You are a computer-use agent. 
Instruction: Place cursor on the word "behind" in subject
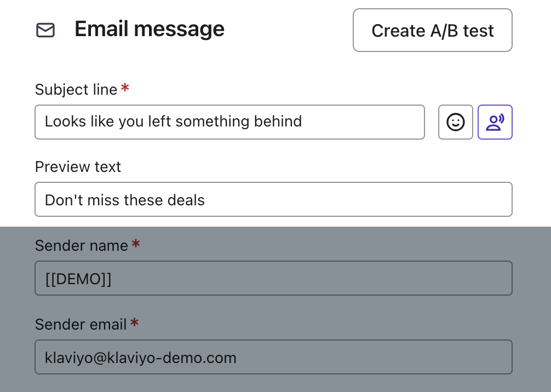coord(278,121)
